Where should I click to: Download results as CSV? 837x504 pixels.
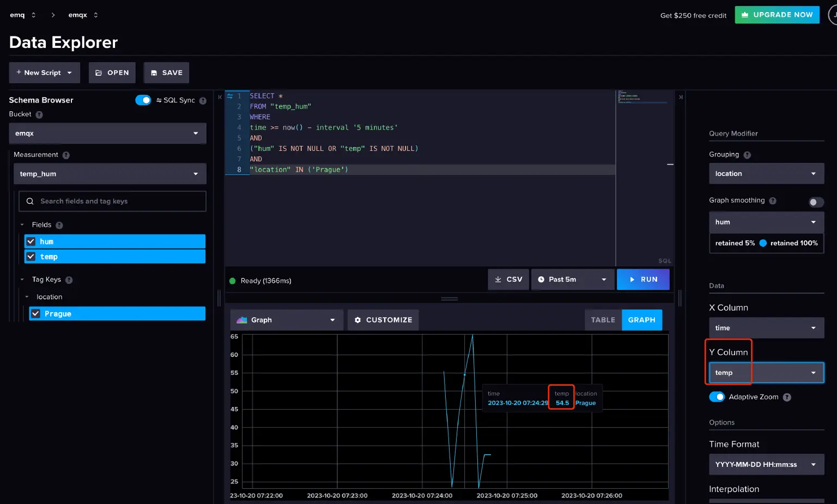508,280
